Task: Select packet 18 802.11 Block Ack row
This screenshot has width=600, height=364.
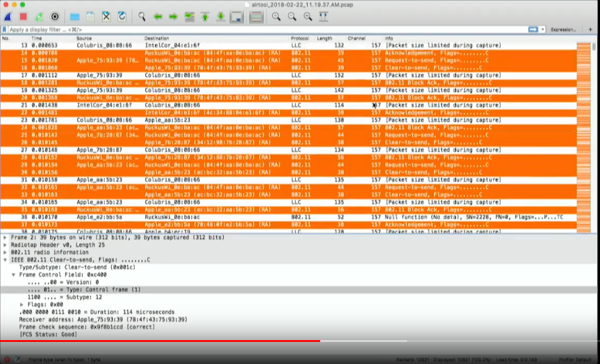Action: (x=288, y=83)
